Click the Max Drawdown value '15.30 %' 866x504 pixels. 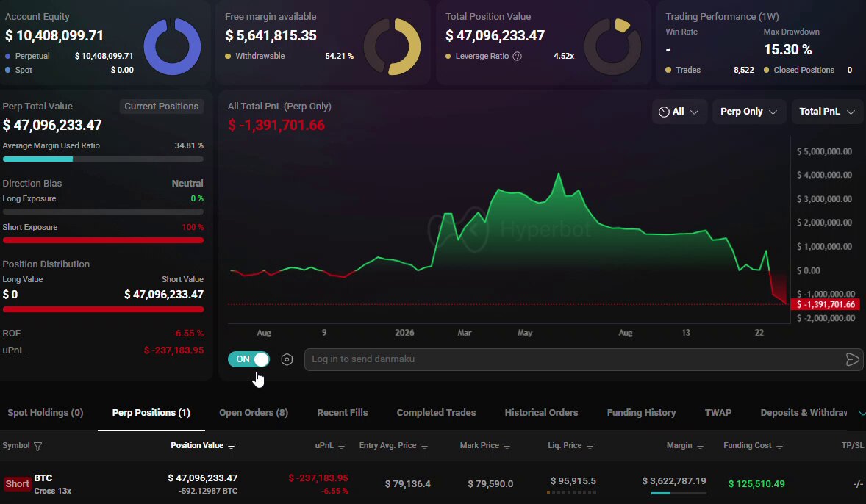point(787,50)
